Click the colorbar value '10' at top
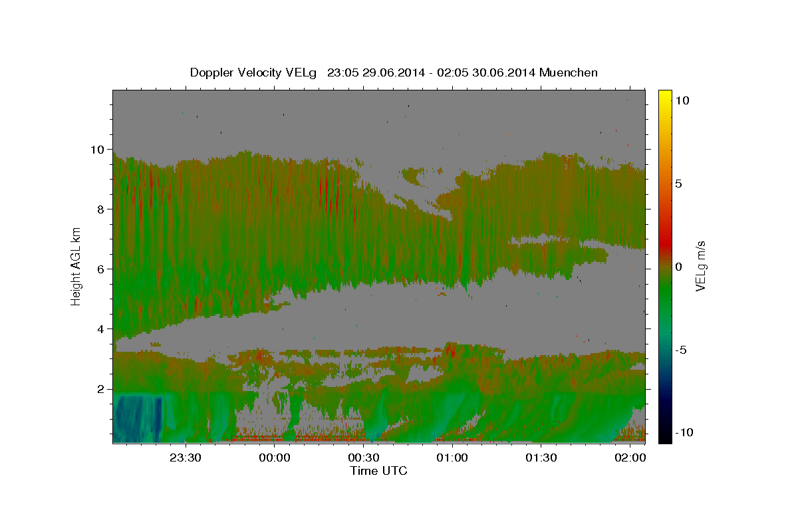798x532 pixels. pyautogui.click(x=682, y=100)
